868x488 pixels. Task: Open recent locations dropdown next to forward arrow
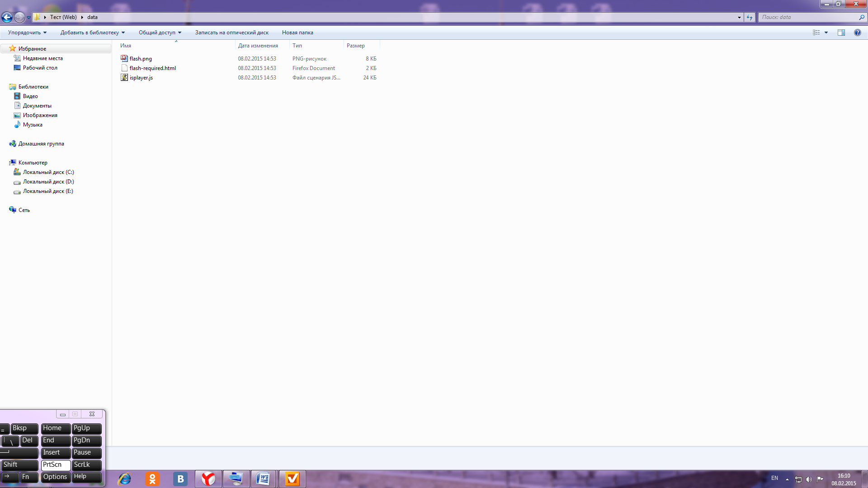[28, 18]
